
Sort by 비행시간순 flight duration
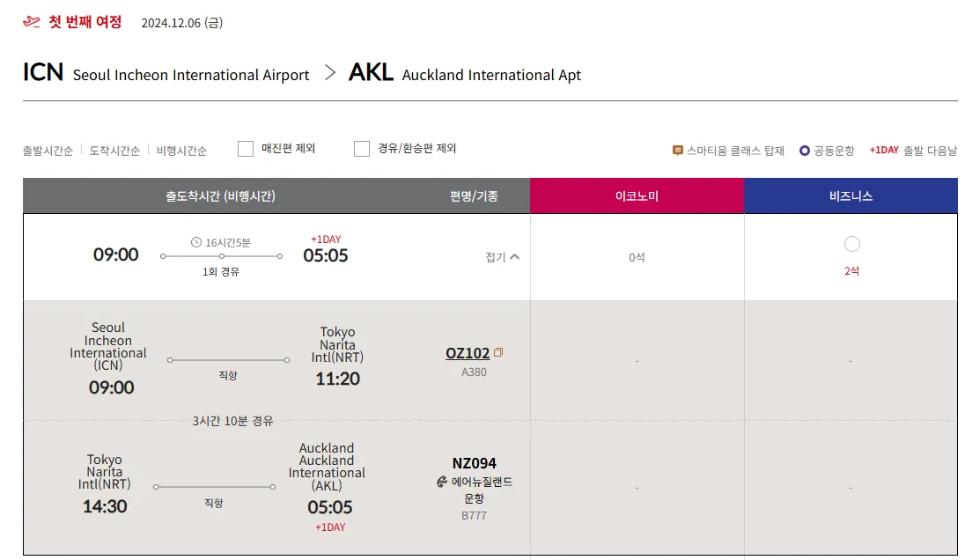pos(181,151)
